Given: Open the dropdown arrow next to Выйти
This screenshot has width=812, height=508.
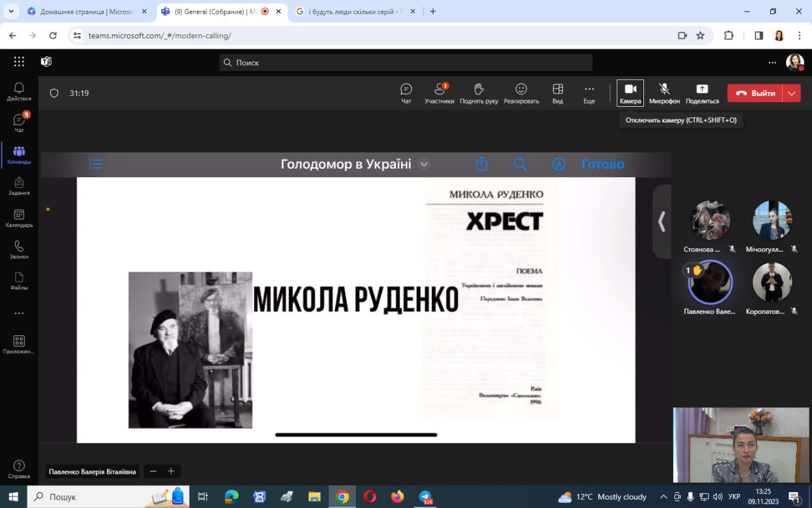Looking at the screenshot, I should (792, 93).
